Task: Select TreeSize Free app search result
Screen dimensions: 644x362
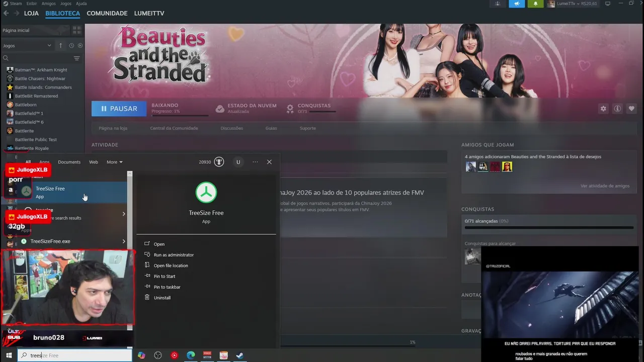Action: [66, 192]
